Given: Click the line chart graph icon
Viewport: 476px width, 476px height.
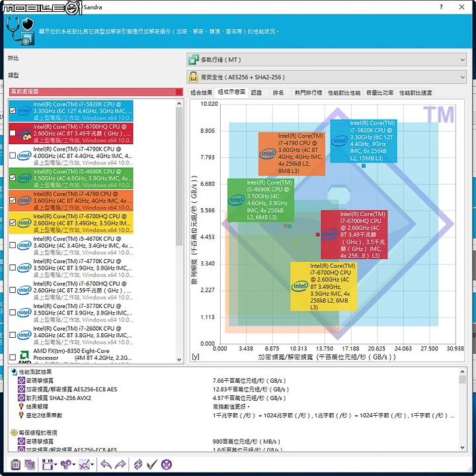Looking at the screenshot, I should pyautogui.click(x=85, y=465).
